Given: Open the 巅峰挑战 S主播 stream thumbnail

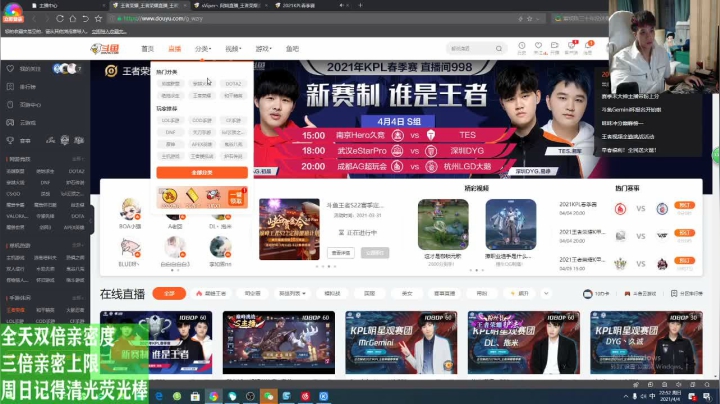Looking at the screenshot, I should [279, 342].
